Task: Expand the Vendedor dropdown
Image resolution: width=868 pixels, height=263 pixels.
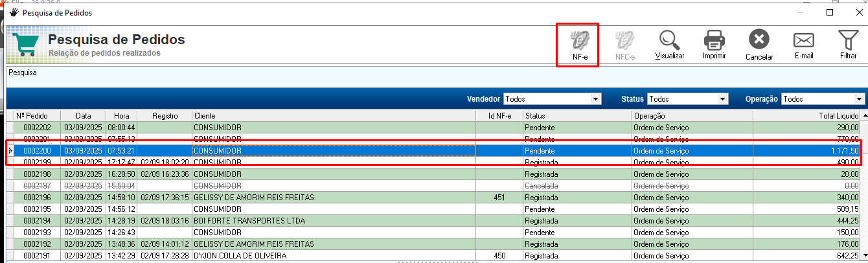Action: 596,99
